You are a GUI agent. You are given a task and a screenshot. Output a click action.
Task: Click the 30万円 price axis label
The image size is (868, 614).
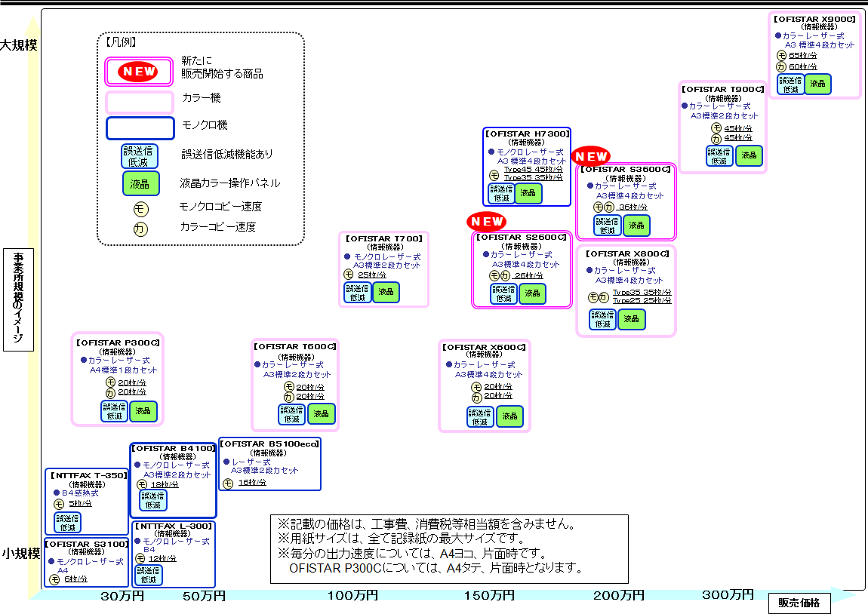pos(122,597)
